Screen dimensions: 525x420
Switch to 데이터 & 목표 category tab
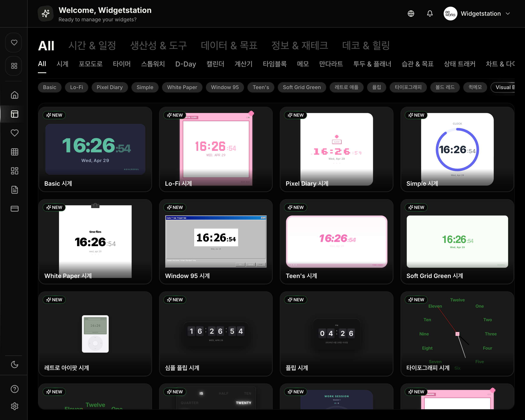(229, 46)
